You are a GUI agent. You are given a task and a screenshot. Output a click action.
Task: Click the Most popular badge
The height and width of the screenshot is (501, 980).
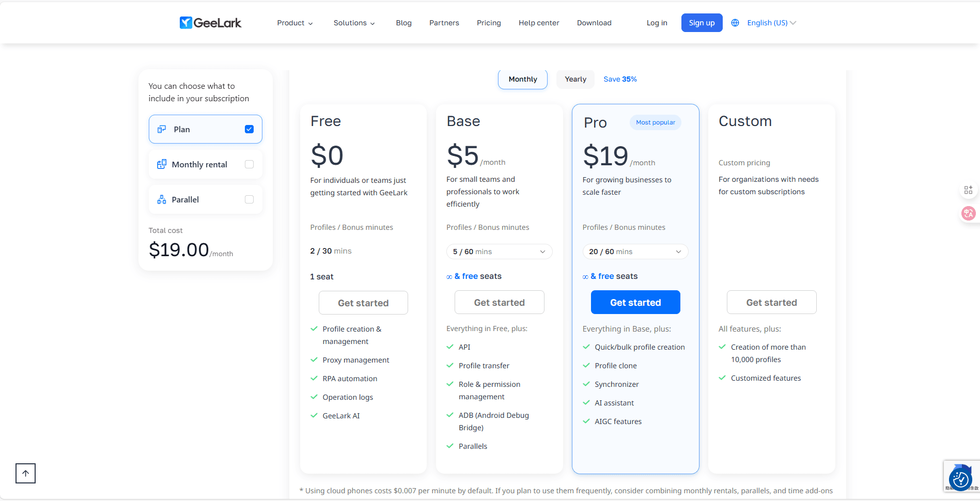(655, 122)
